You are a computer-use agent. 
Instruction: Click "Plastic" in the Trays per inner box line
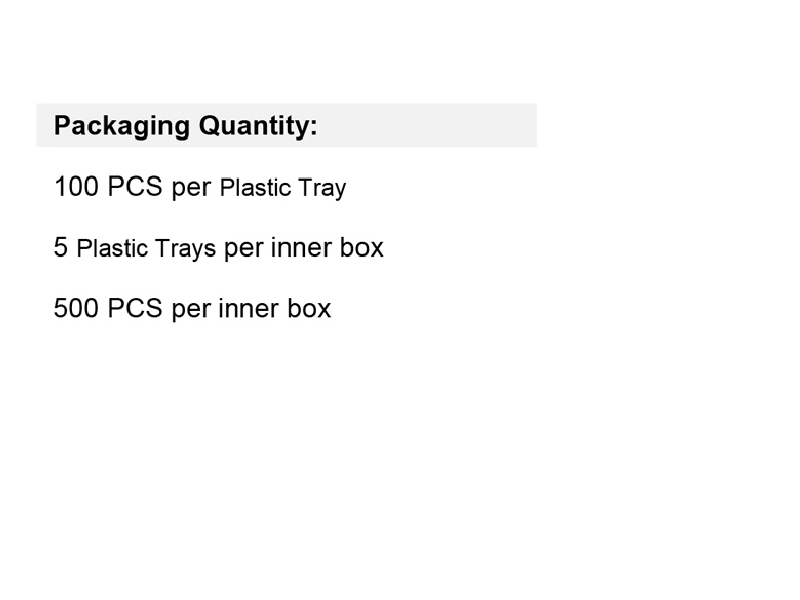(113, 248)
